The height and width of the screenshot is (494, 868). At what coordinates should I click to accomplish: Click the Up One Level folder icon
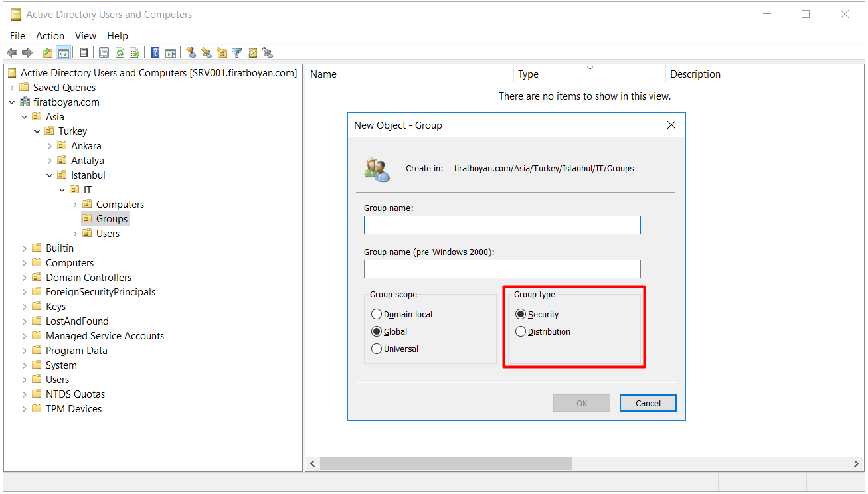[x=48, y=53]
